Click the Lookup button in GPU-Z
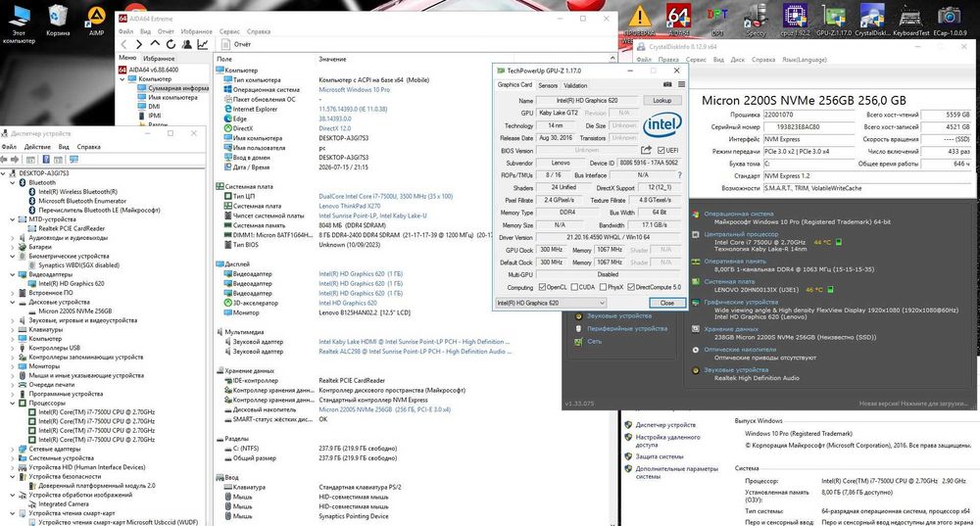980x526 pixels. (661, 100)
